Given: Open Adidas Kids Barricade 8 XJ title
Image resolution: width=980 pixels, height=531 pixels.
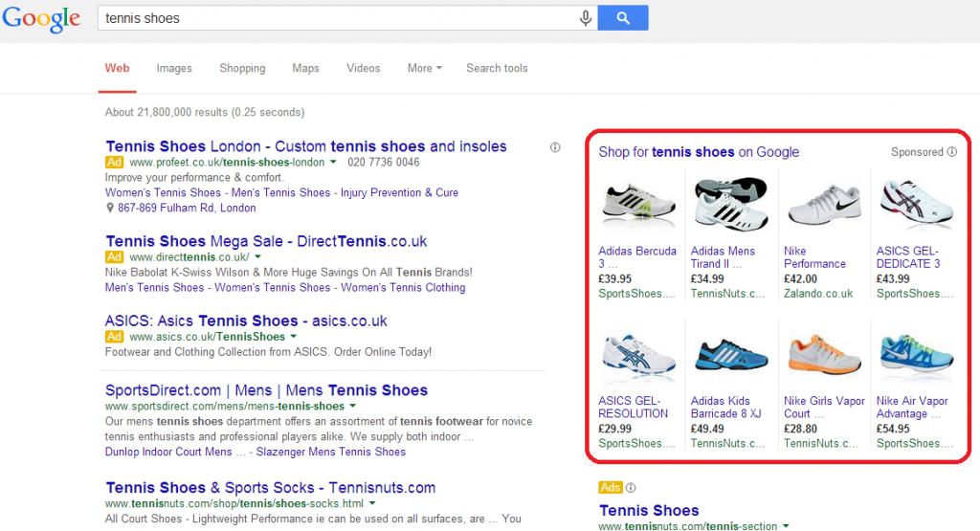Looking at the screenshot, I should 725,408.
